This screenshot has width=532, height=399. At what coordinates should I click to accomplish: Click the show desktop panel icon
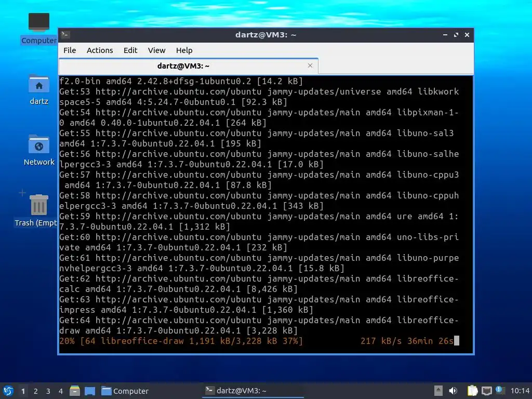[89, 391]
